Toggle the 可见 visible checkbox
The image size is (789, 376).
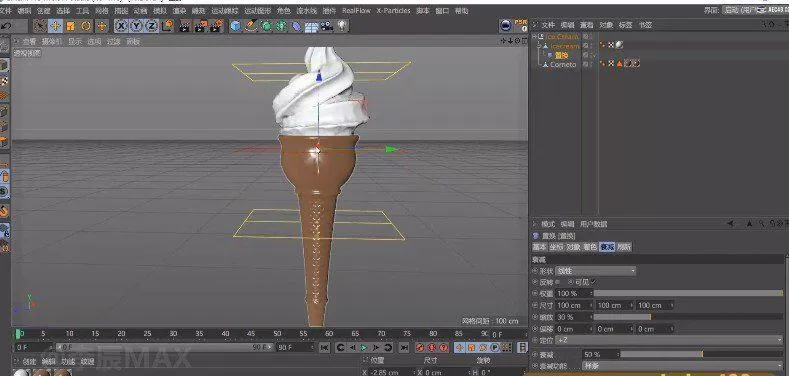click(593, 282)
